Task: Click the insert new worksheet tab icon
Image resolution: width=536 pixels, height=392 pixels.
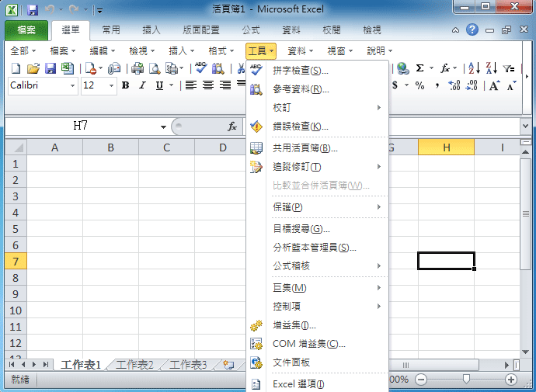Action: click(228, 365)
